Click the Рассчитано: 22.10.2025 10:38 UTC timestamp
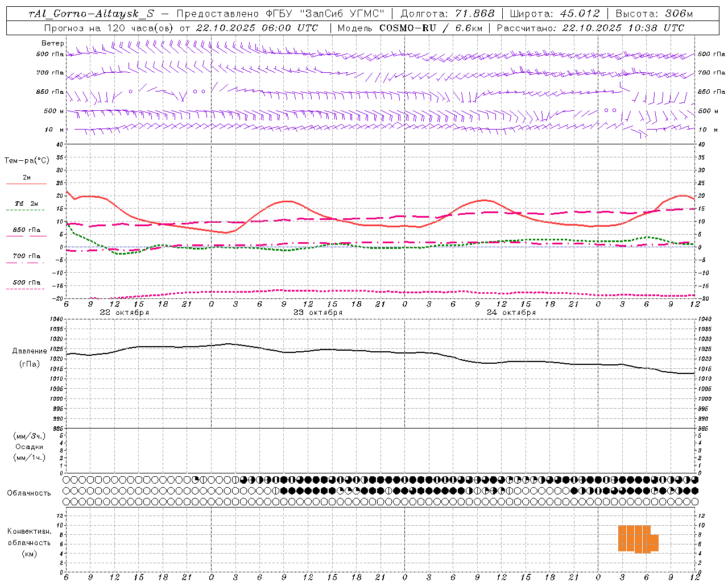 590,28
